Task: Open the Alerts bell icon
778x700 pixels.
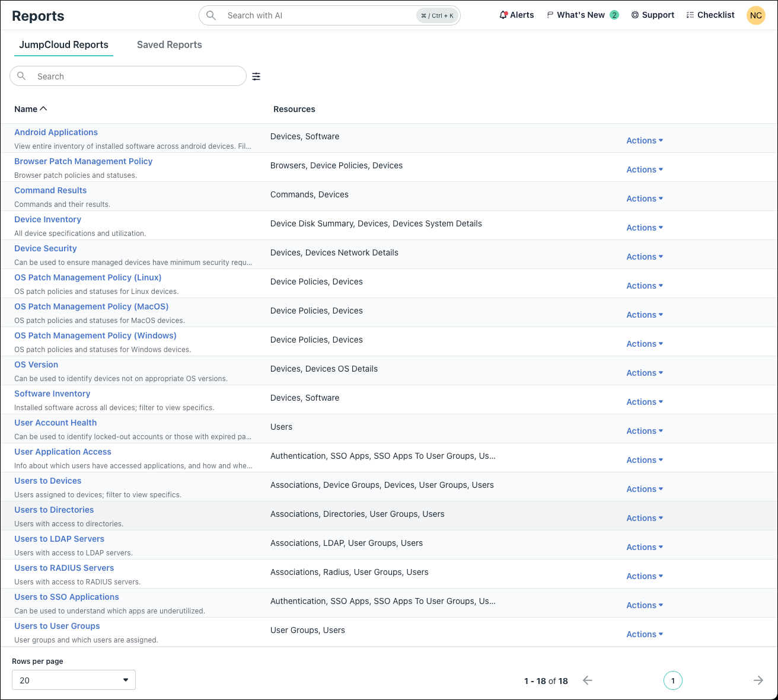Action: (503, 15)
